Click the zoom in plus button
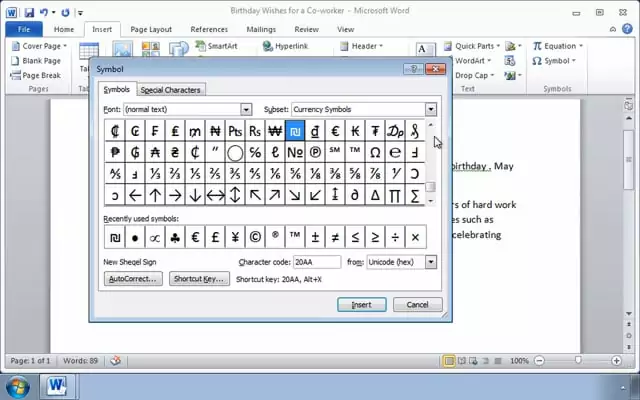Screen dimensions: 640x400 [x=616, y=361]
